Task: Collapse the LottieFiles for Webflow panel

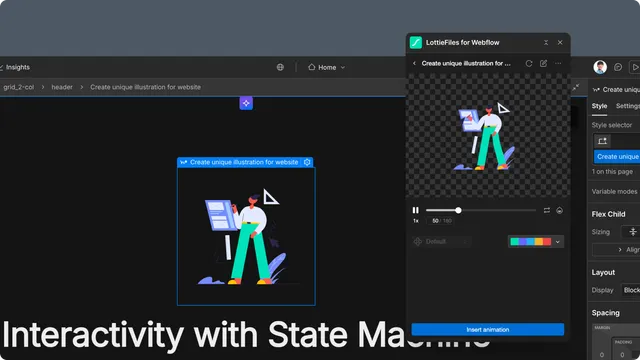Action: pos(546,42)
